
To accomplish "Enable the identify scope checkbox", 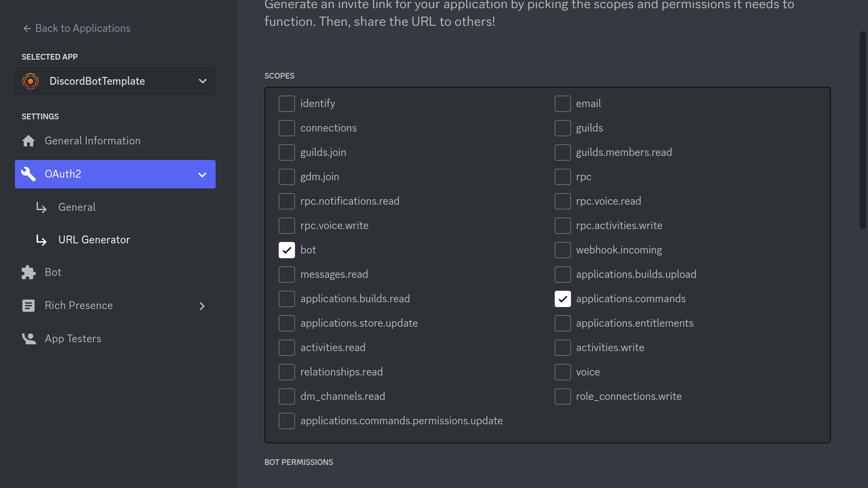I will pos(287,104).
